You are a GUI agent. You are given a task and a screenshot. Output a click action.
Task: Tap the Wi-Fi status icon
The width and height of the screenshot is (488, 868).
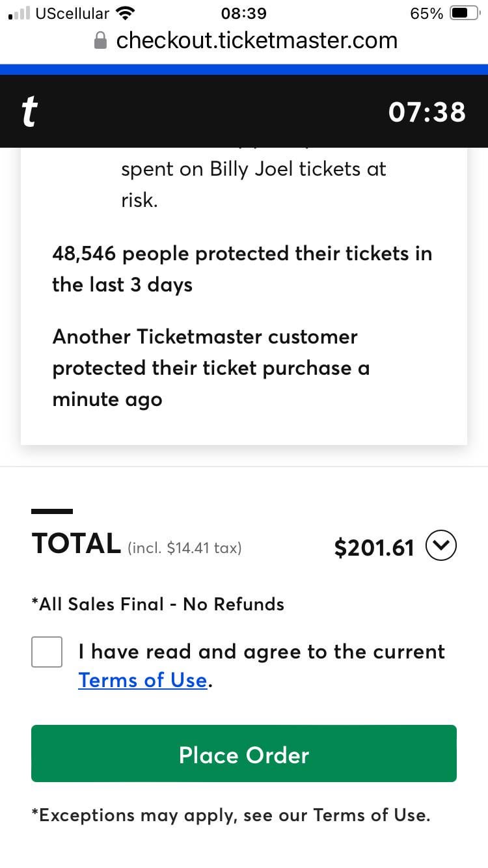click(124, 13)
